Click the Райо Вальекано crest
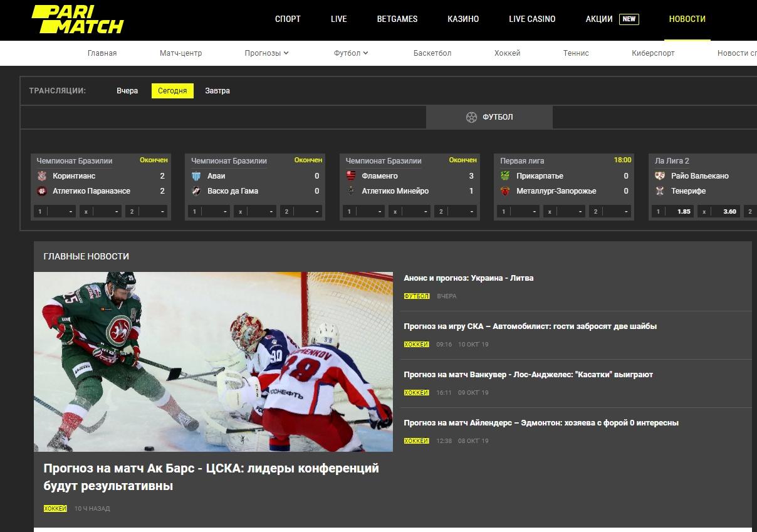Screen dimensions: 757x532 coord(660,176)
